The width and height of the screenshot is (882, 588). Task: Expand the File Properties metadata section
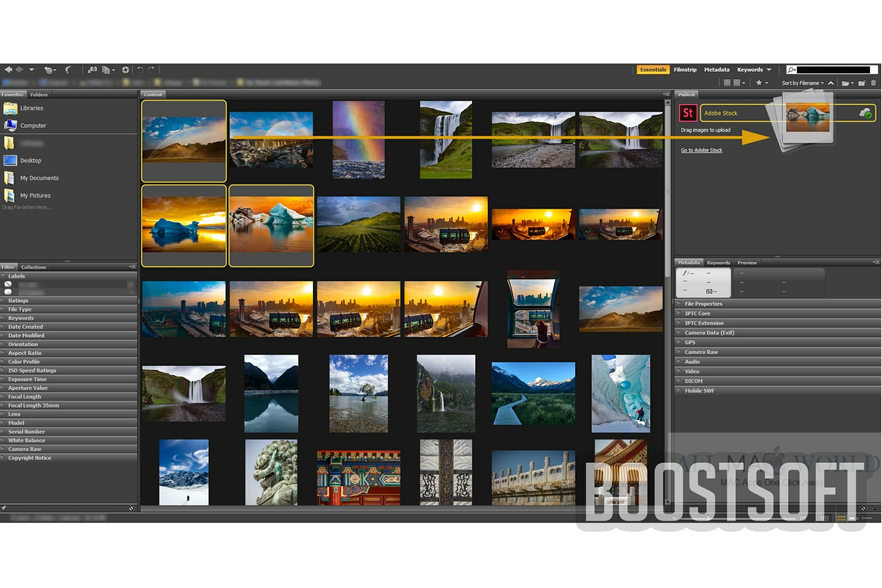coord(778,304)
